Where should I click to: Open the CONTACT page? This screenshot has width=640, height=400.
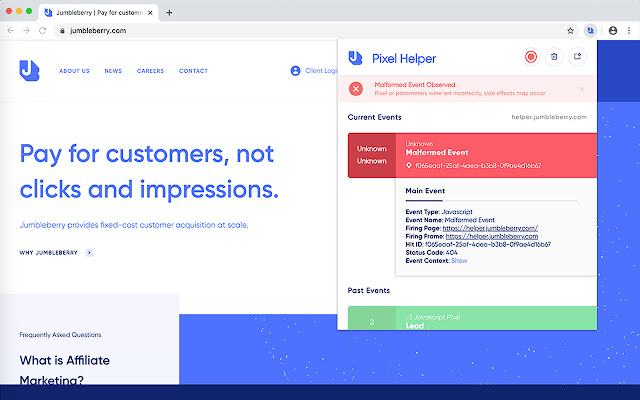[193, 71]
